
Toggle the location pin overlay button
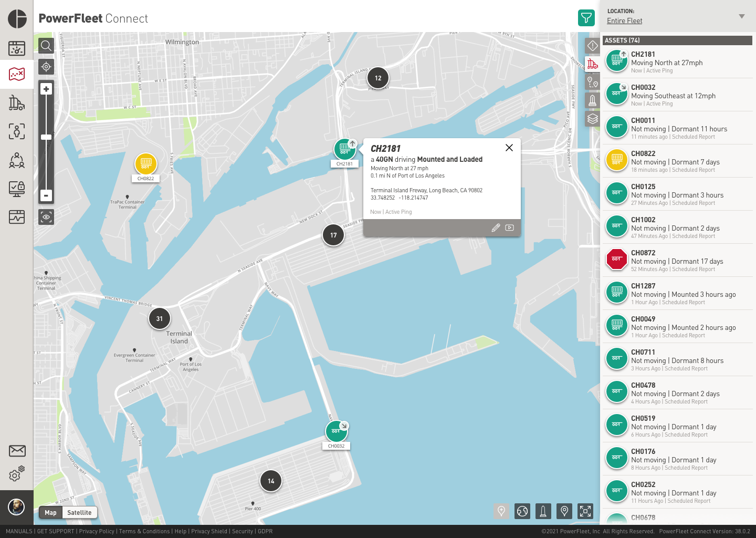click(564, 511)
